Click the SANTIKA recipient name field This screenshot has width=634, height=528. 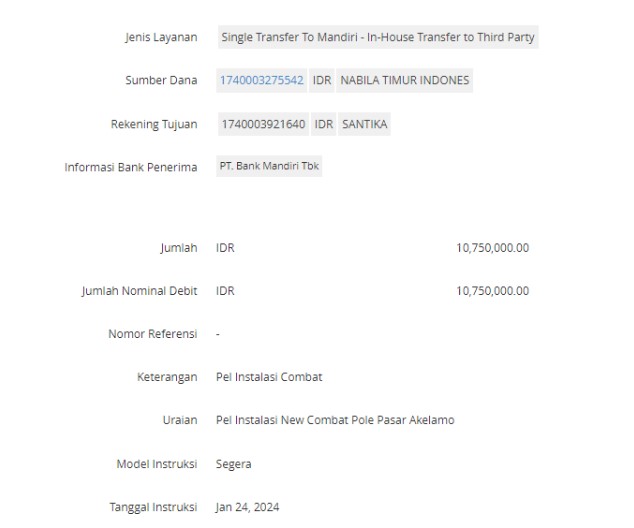click(x=364, y=124)
